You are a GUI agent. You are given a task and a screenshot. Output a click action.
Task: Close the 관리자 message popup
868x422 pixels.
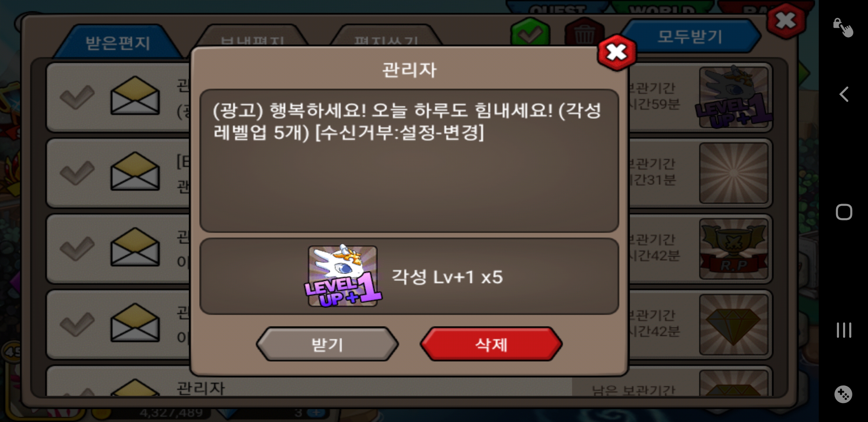[x=617, y=52]
